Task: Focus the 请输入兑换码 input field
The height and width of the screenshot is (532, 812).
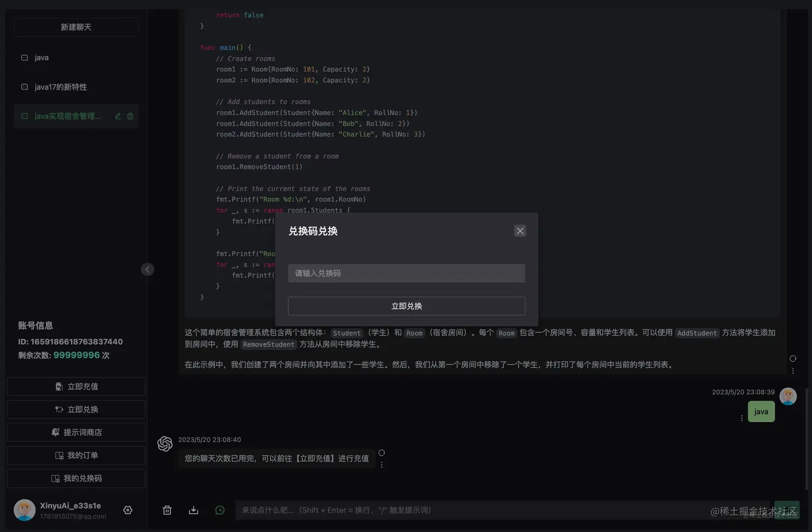Action: point(407,273)
